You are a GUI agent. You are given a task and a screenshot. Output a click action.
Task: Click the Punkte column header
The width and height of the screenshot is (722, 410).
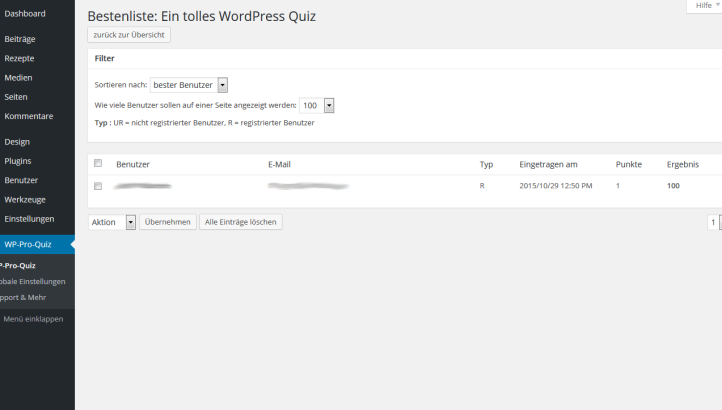coord(629,164)
